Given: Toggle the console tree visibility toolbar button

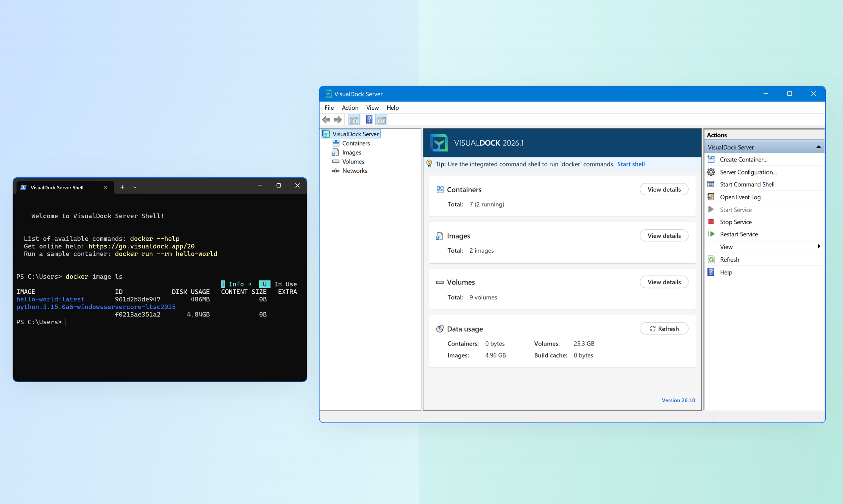Looking at the screenshot, I should [354, 119].
